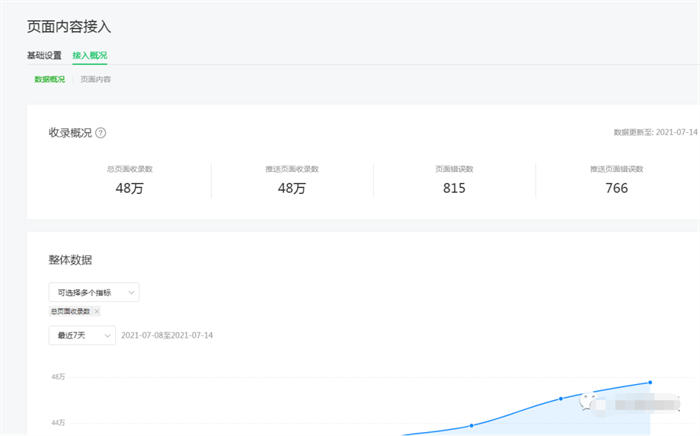Expand the 最近7天 time range dropdown
The image size is (700, 436).
[81, 336]
